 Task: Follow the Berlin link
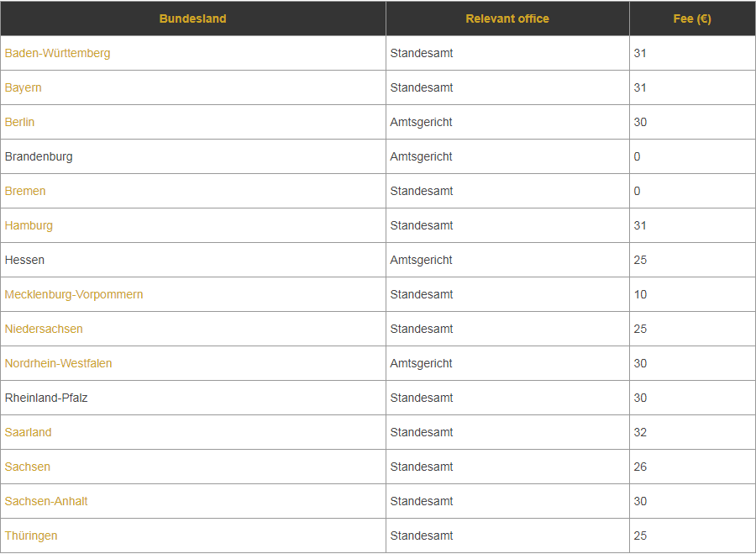coord(19,122)
